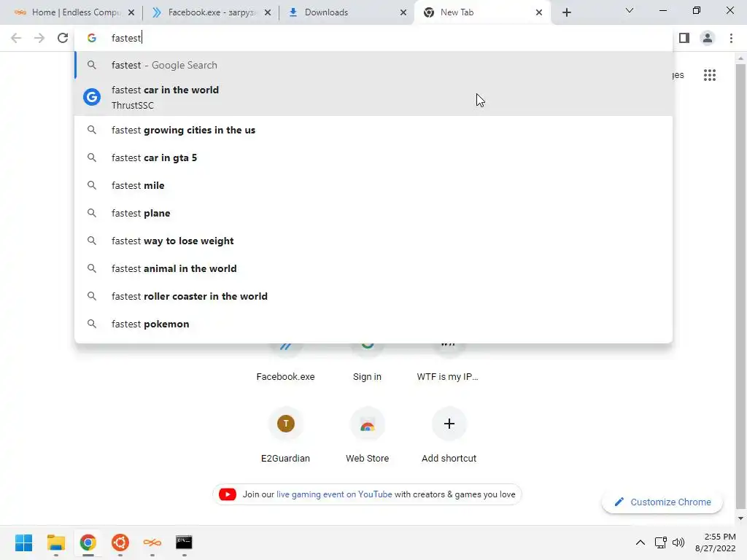The image size is (747, 560).
Task: Pick 'fastest growing cities in the us'
Action: coord(373,130)
